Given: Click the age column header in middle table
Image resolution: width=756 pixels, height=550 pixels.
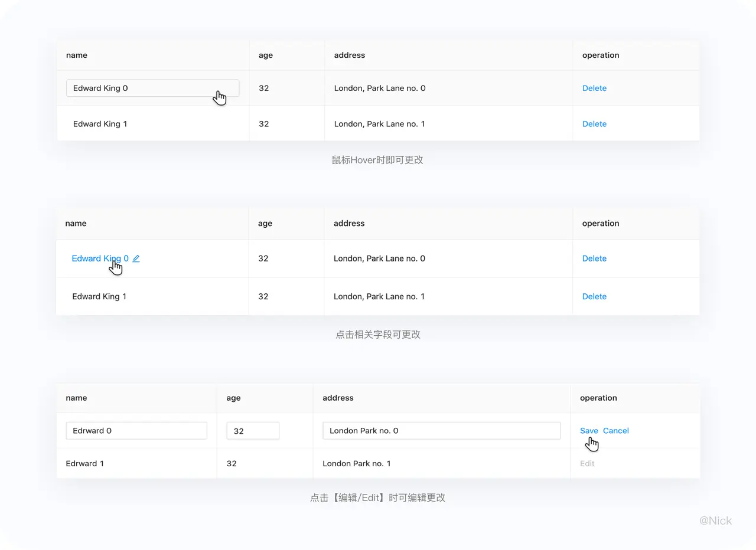Looking at the screenshot, I should [x=265, y=223].
